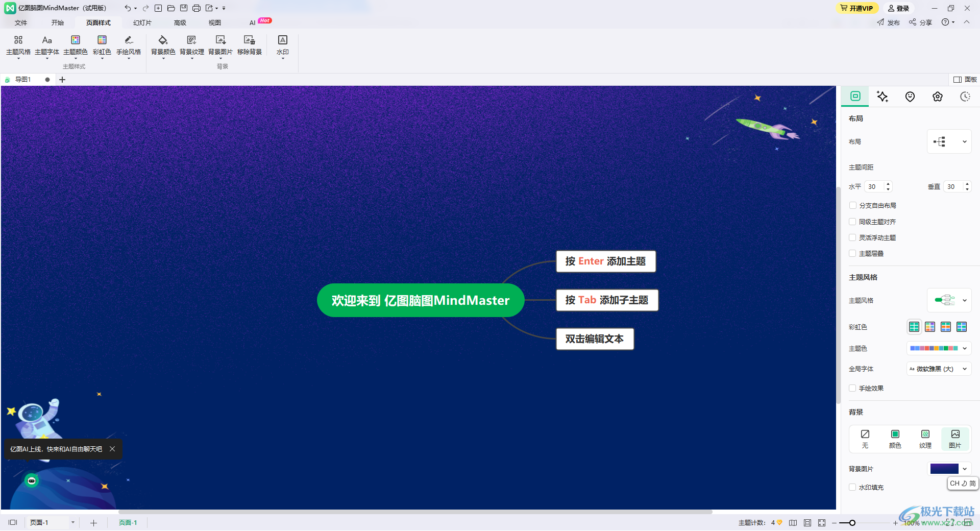Choose 颜色 color background option
980x531 pixels.
pyautogui.click(x=895, y=439)
